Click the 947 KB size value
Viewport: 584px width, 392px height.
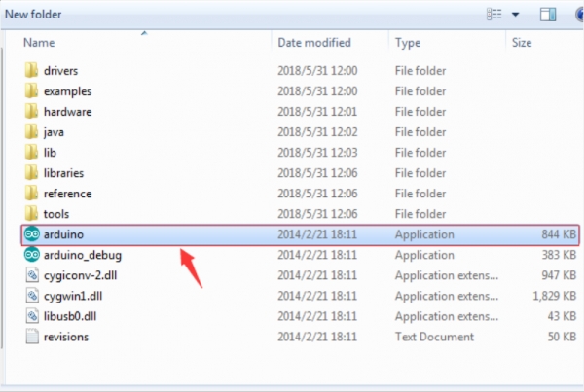[559, 275]
